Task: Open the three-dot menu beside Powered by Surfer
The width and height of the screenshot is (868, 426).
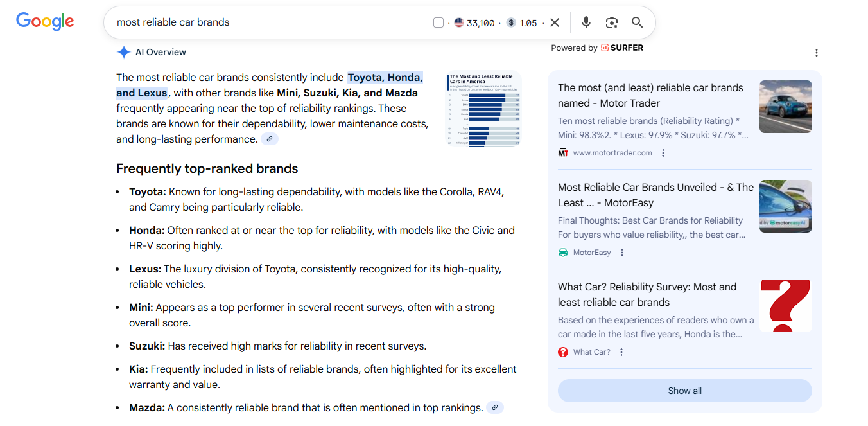Action: 817,53
